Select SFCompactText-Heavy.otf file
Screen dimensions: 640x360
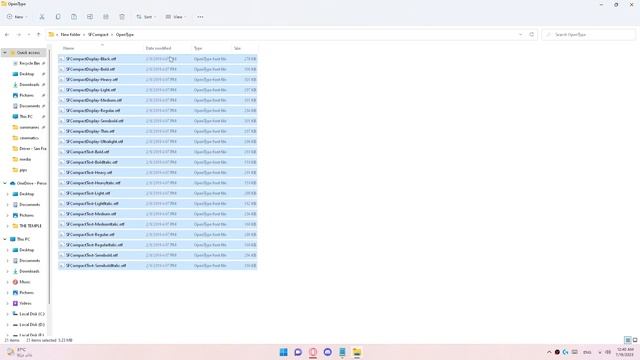pos(158,173)
